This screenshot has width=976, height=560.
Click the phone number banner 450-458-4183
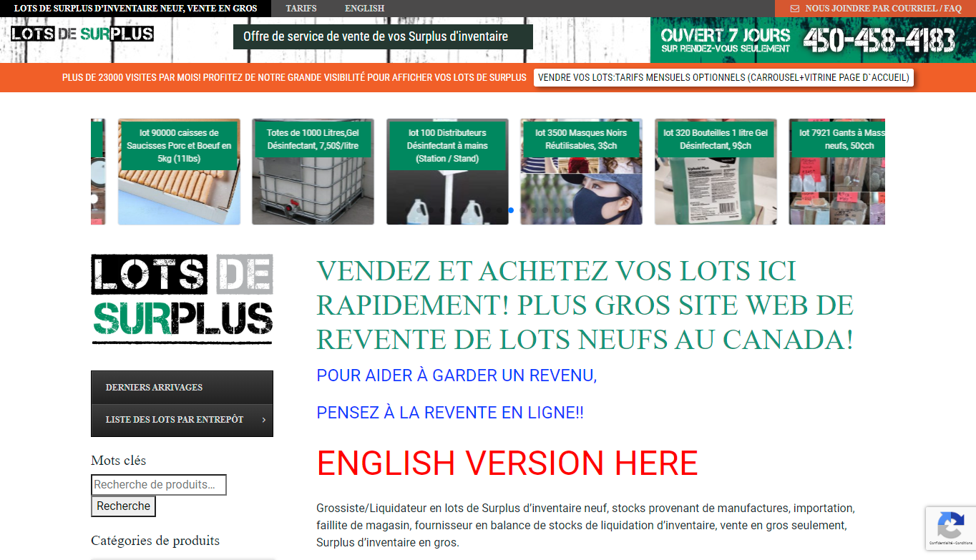879,41
